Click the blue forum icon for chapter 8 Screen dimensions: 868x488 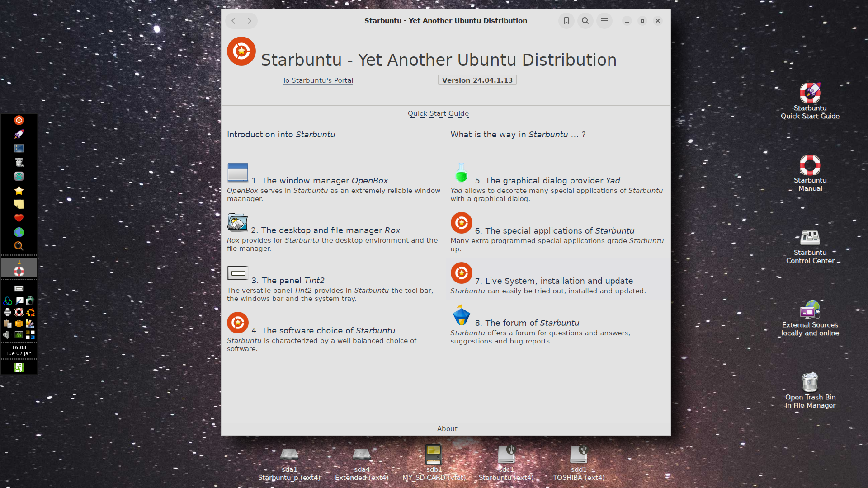(461, 315)
